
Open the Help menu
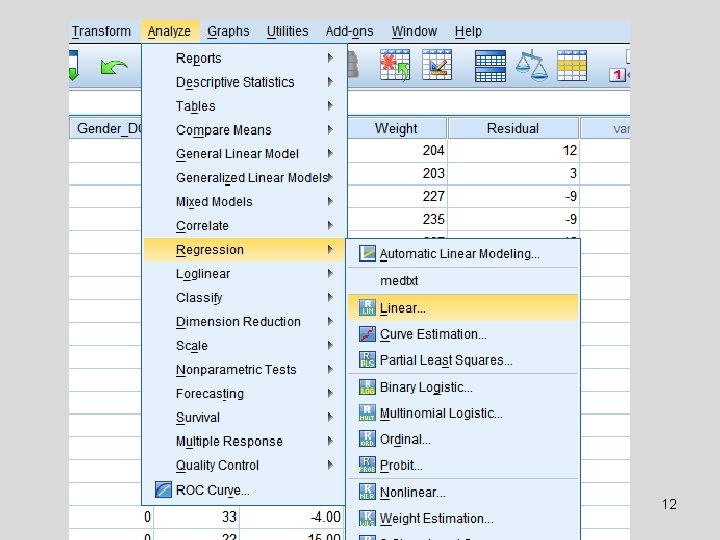(x=468, y=31)
